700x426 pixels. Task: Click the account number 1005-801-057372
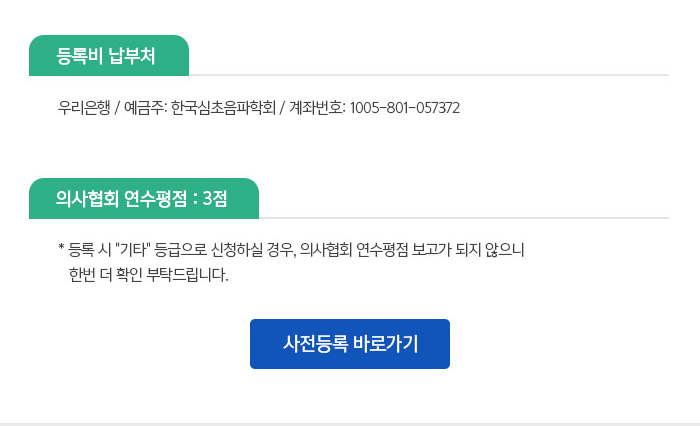[404, 108]
